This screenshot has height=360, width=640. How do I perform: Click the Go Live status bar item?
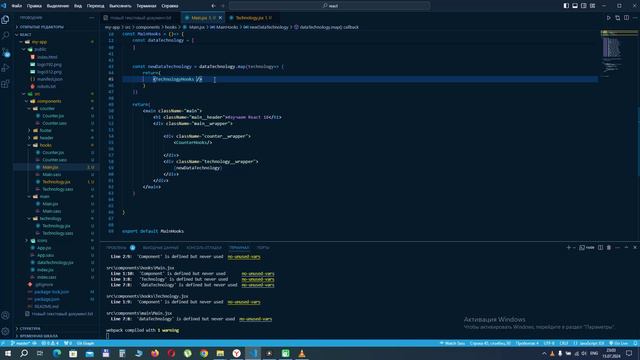(x=619, y=343)
